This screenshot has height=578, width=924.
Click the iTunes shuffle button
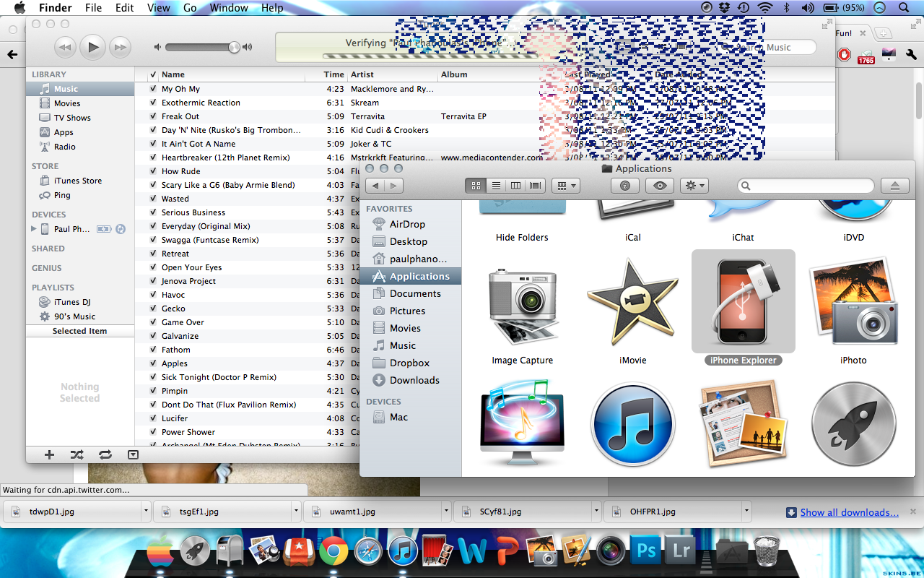coord(77,454)
